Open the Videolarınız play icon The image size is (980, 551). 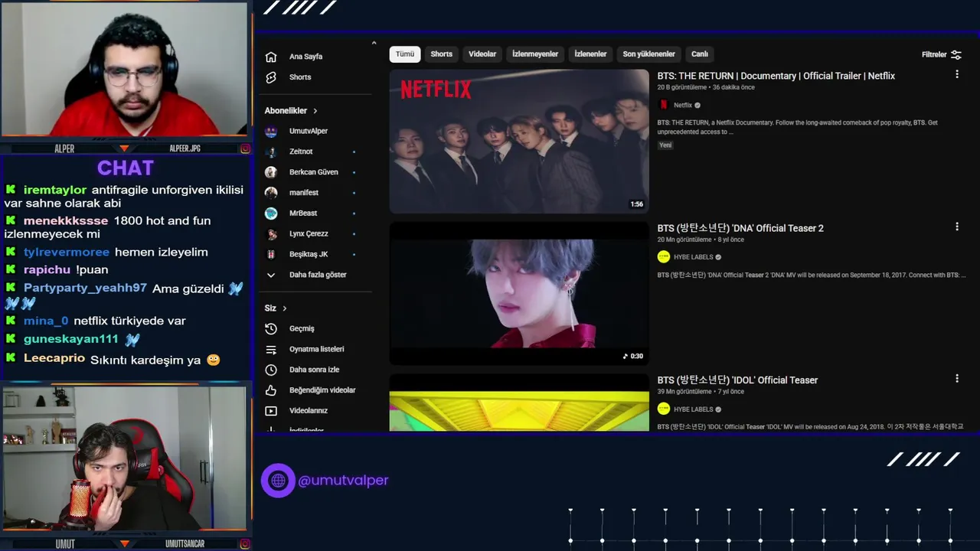tap(271, 411)
